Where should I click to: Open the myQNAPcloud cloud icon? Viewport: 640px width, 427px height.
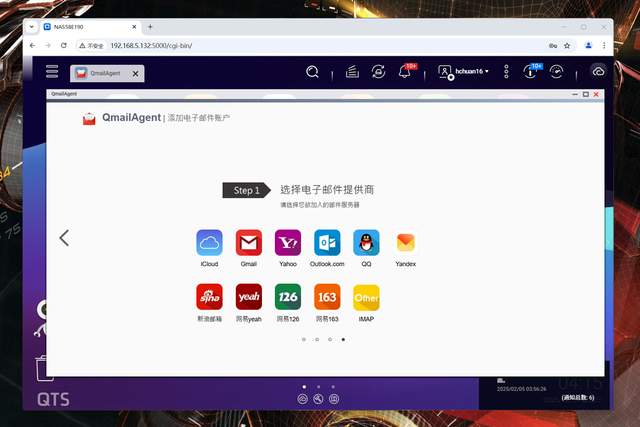tap(598, 72)
